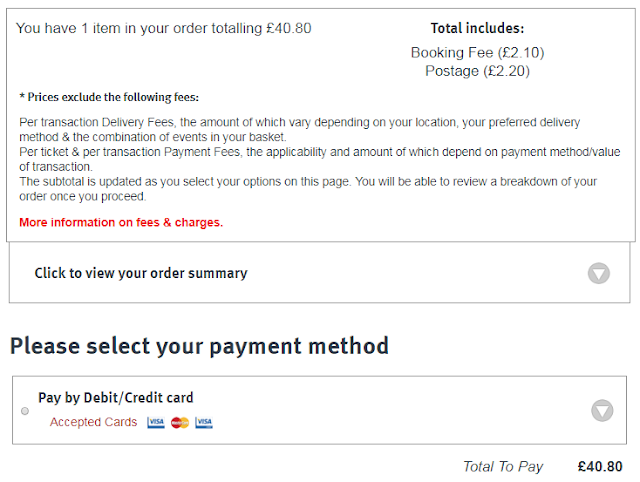The width and height of the screenshot is (640, 482).
Task: Click the 'Prices exclude the following fees' heading
Action: 109,97
